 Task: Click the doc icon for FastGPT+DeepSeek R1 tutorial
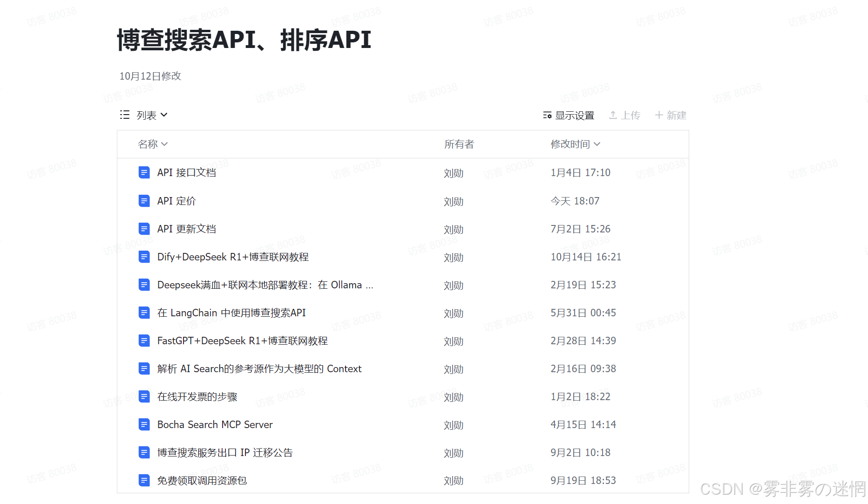point(144,341)
